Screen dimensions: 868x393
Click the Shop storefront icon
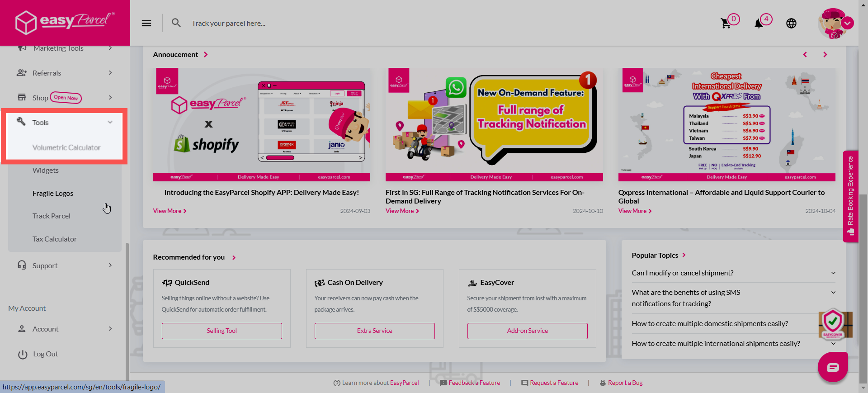22,97
